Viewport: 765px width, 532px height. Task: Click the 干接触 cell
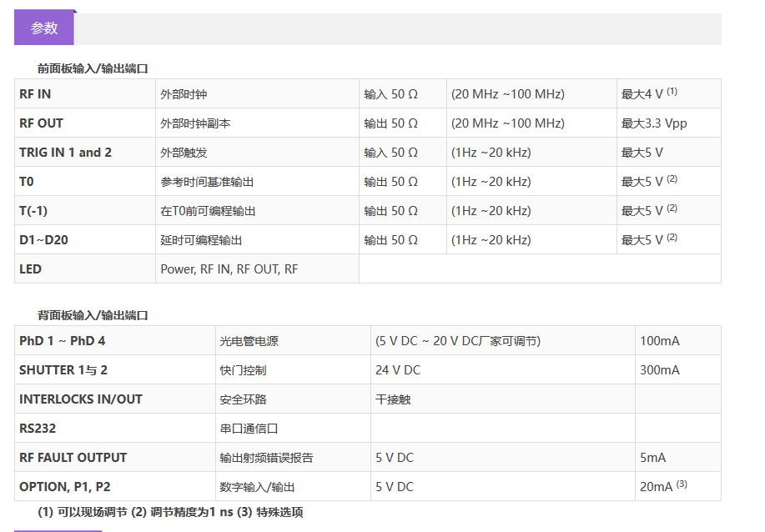pyautogui.click(x=393, y=399)
